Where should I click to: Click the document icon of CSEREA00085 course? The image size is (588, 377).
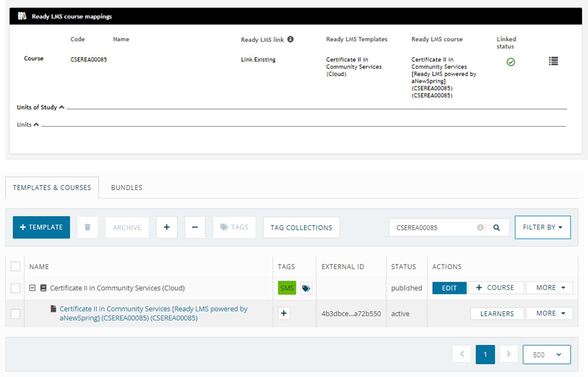53,309
